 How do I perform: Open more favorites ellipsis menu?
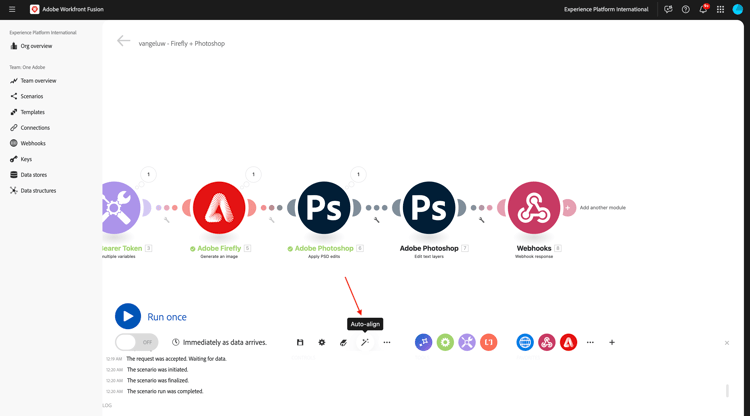(590, 342)
